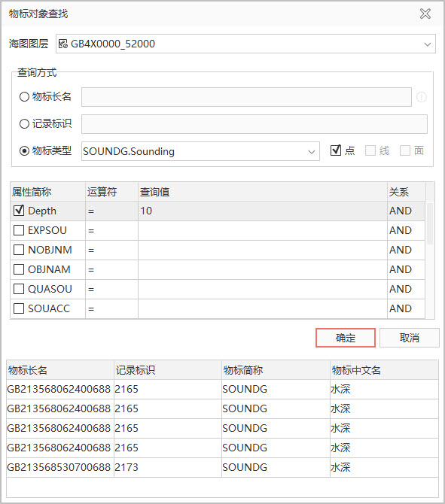
Task: Tick the QUASOU attribute checkbox
Action: (x=19, y=289)
